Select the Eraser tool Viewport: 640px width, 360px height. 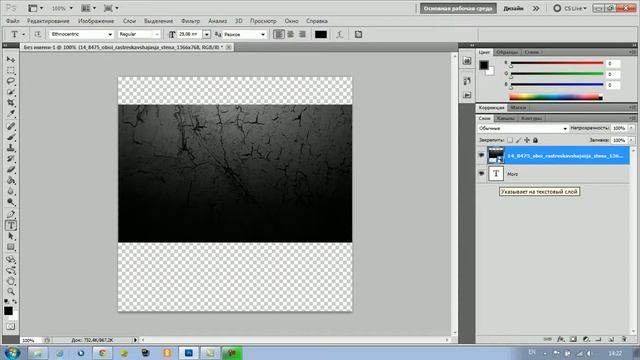pyautogui.click(x=11, y=169)
